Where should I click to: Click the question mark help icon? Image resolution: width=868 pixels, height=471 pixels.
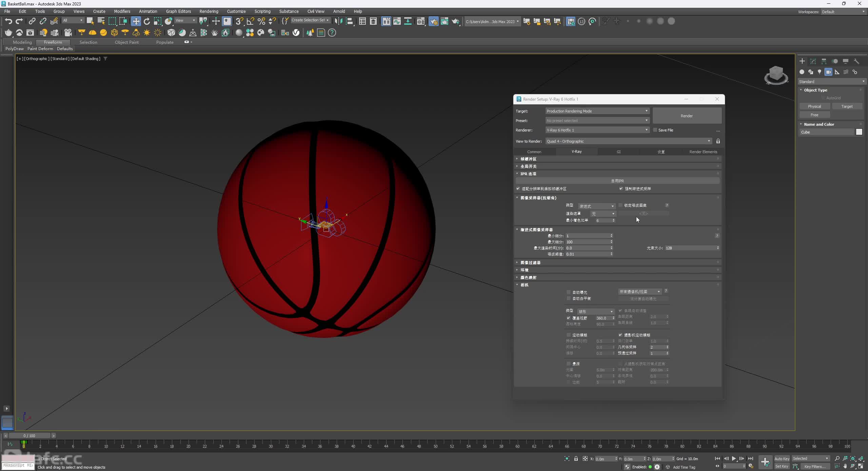point(332,33)
